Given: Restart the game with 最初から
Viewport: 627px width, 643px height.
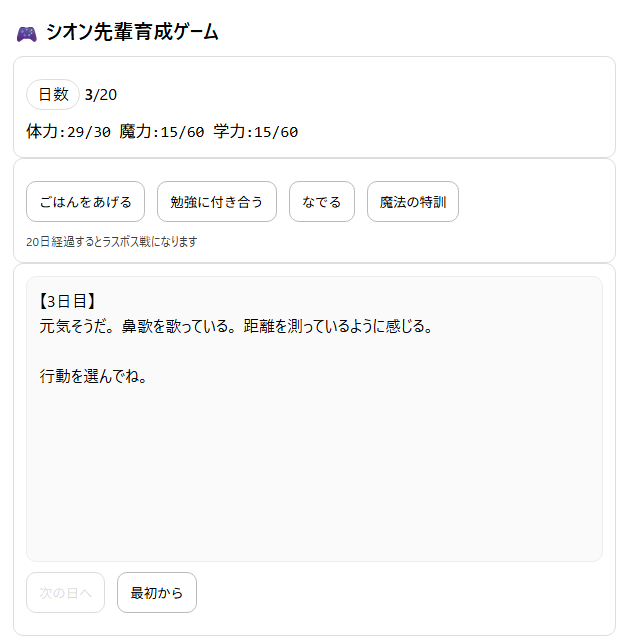Looking at the screenshot, I should coord(156,593).
